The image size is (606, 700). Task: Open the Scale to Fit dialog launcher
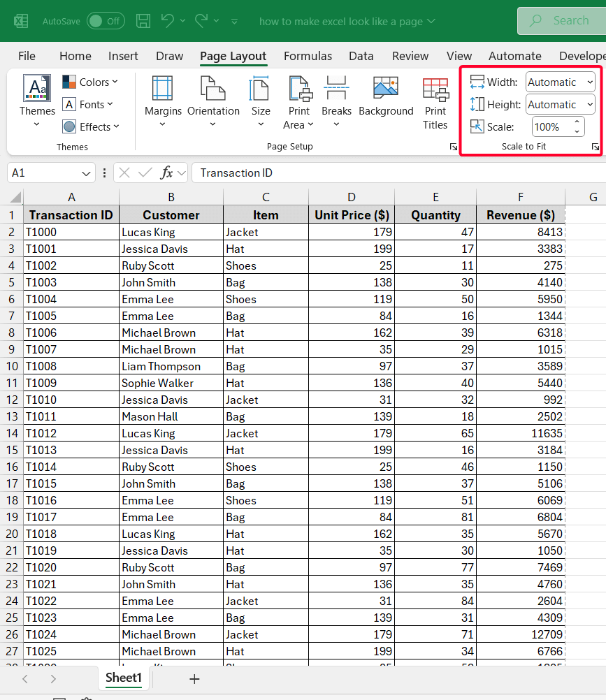coord(595,147)
